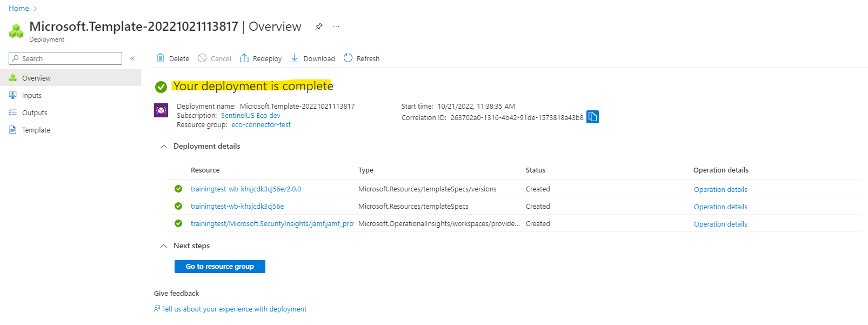Open resource trainingtest-wb-khsjcdk3cj56e
The height and width of the screenshot is (325, 868).
tap(237, 206)
